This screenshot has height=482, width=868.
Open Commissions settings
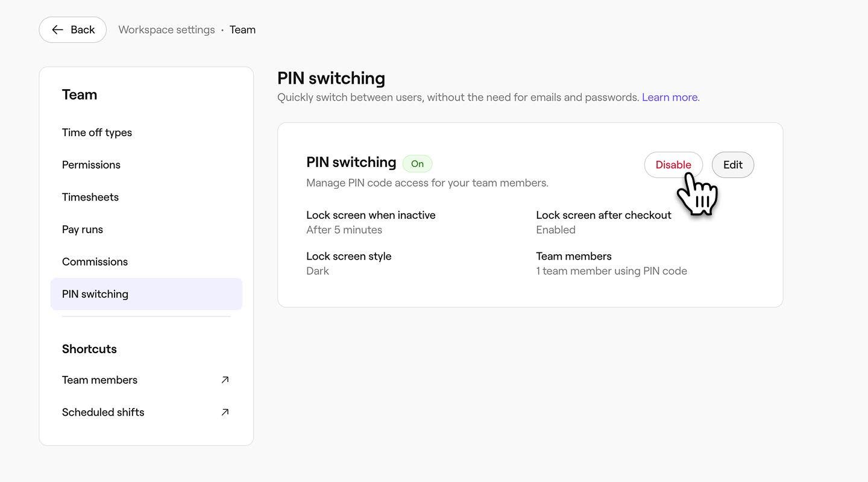click(x=95, y=262)
